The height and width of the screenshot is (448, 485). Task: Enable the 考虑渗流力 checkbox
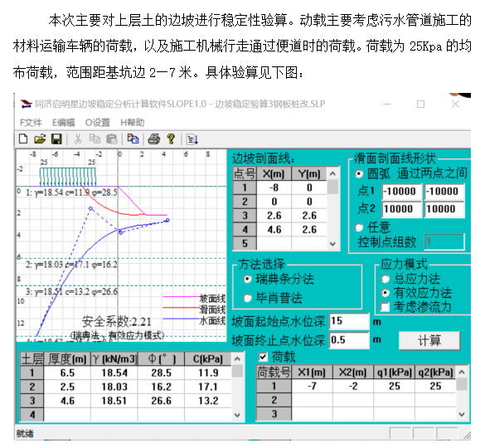(385, 307)
